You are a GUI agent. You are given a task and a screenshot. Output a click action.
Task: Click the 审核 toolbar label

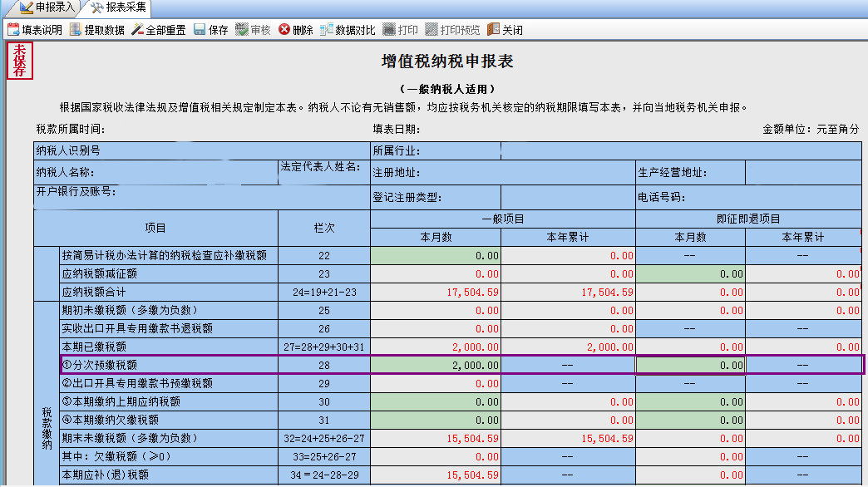[260, 30]
